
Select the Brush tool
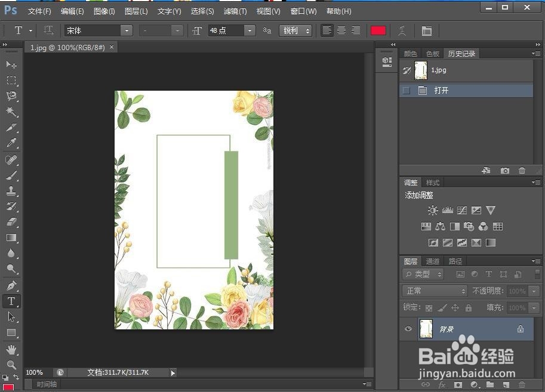(11, 175)
